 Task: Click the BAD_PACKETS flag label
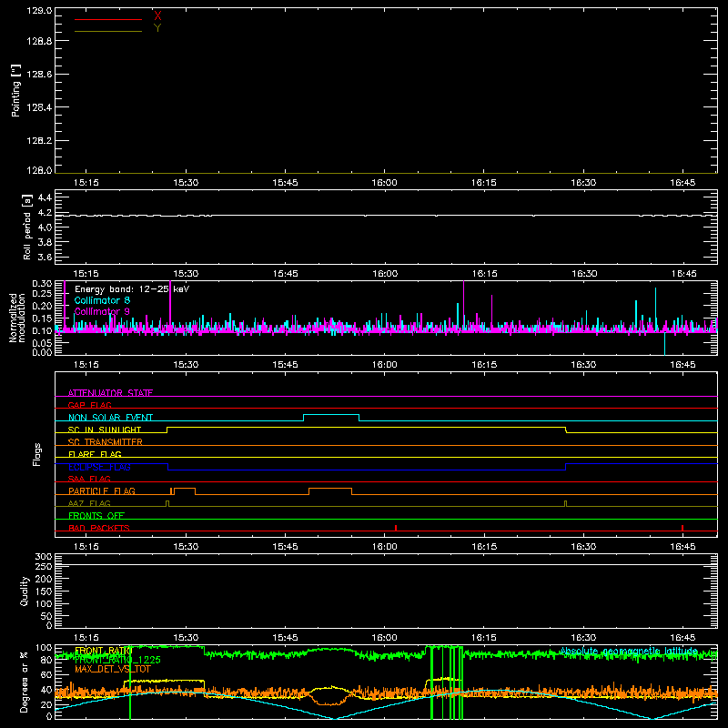point(99,528)
